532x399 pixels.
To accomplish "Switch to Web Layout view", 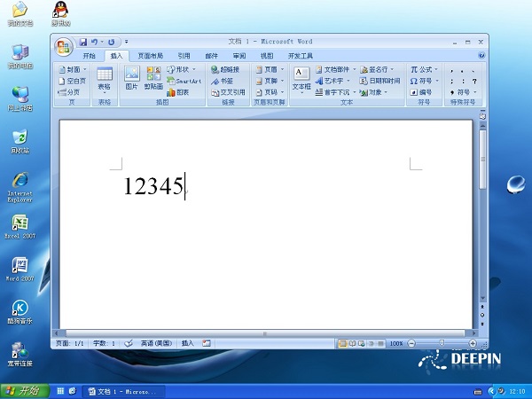I will pos(362,344).
